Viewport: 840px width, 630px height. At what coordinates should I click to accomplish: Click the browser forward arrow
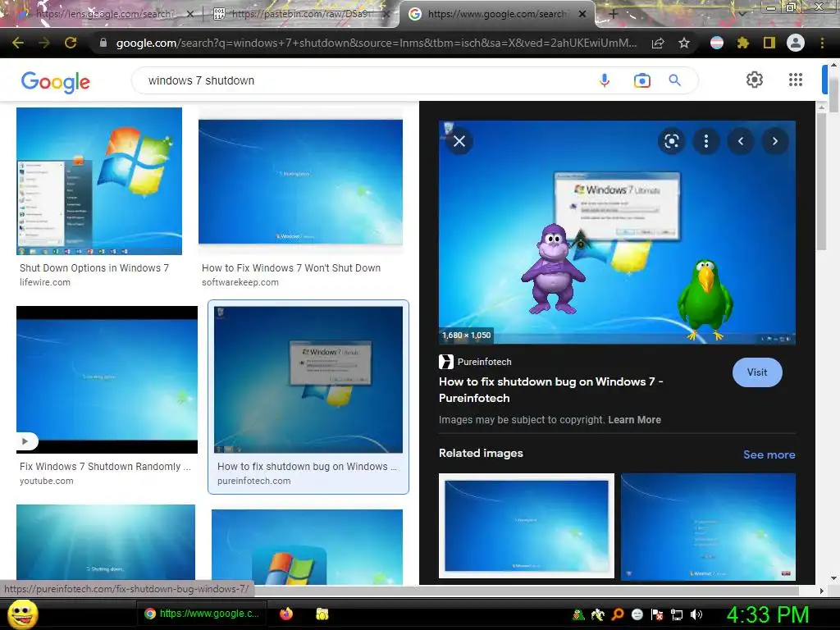(x=44, y=43)
